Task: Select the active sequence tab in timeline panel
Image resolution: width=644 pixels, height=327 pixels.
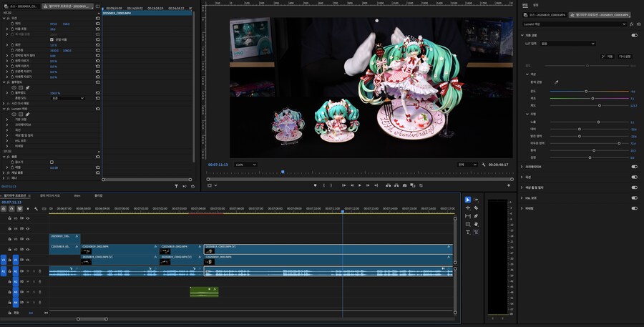Action: pos(15,195)
